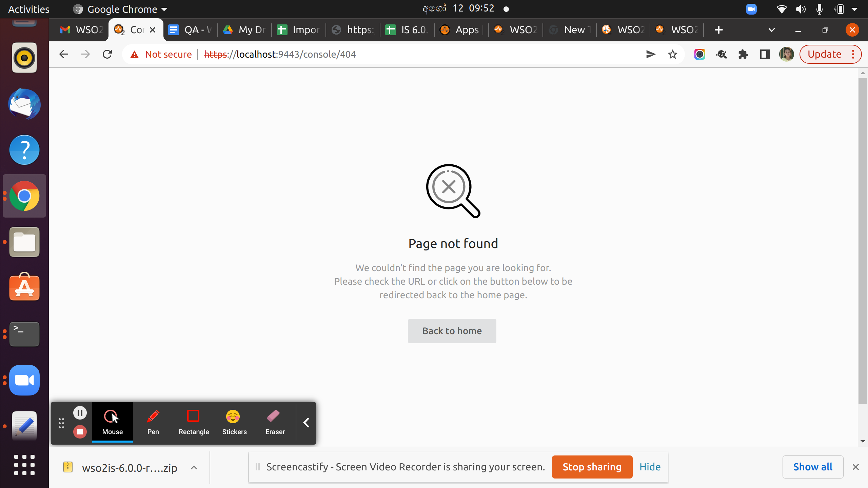868x488 pixels.
Task: Switch to the My Drive tab
Action: click(x=244, y=30)
